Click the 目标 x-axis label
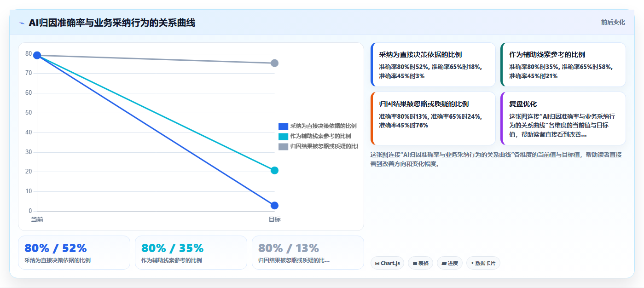Screen dimensions: 644x288 tap(274, 220)
